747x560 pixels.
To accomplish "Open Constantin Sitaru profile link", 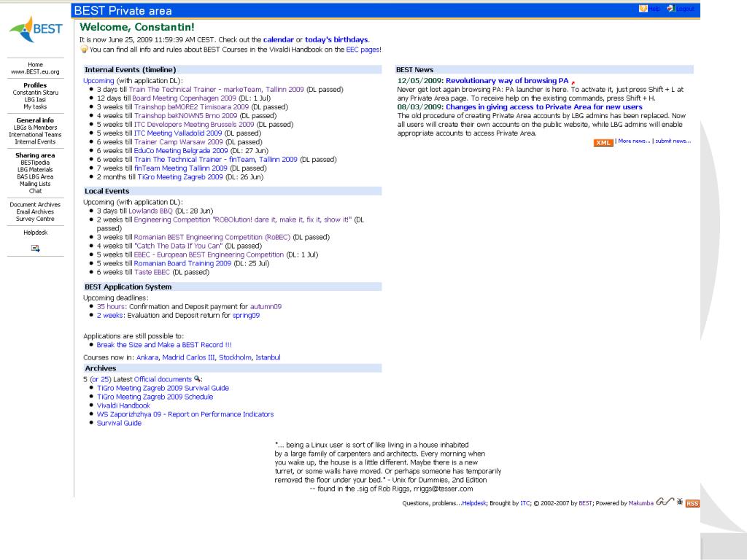I will click(x=35, y=93).
